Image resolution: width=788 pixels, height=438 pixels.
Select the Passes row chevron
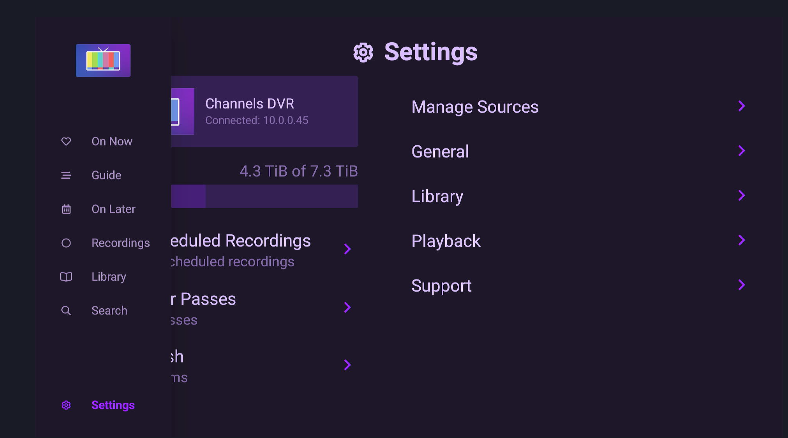[x=347, y=307]
